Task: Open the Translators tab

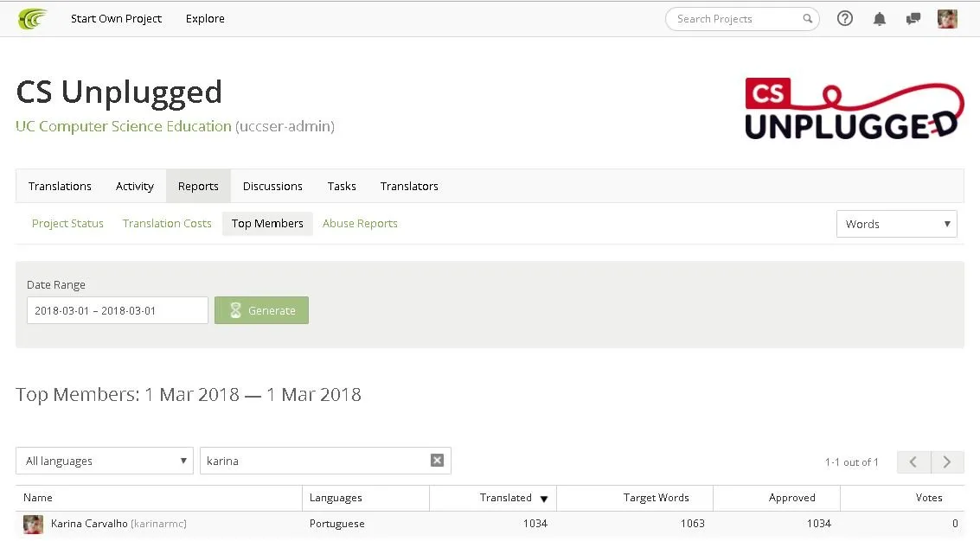Action: point(409,186)
